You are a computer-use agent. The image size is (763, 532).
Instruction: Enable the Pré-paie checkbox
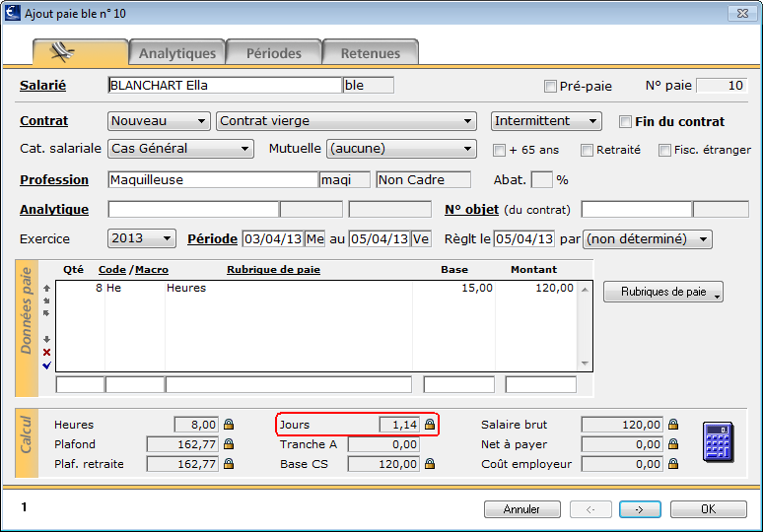tap(550, 87)
